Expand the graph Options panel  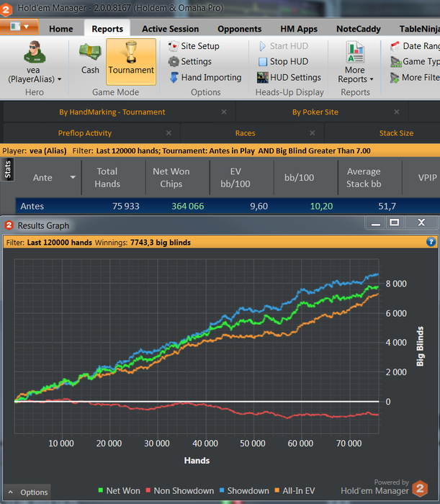point(27,492)
